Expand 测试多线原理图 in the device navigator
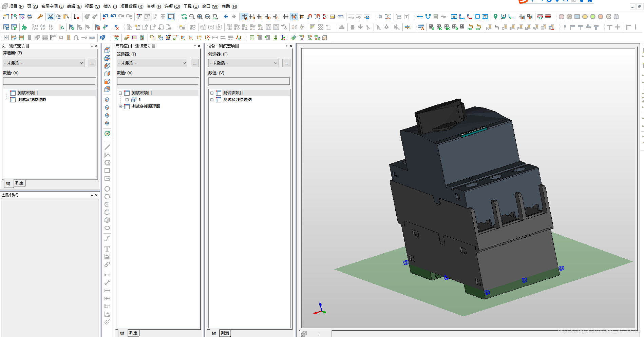Image resolution: width=644 pixels, height=337 pixels. coord(212,100)
